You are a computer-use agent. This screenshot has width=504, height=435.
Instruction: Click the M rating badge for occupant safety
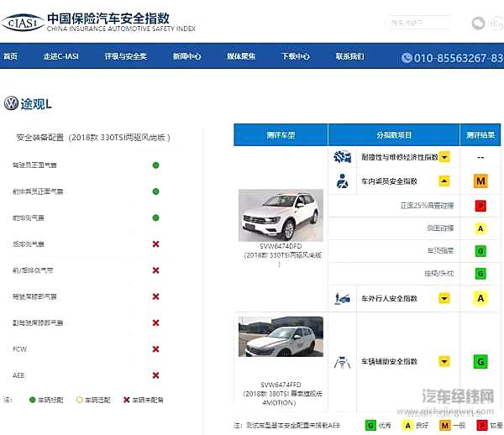pos(480,181)
